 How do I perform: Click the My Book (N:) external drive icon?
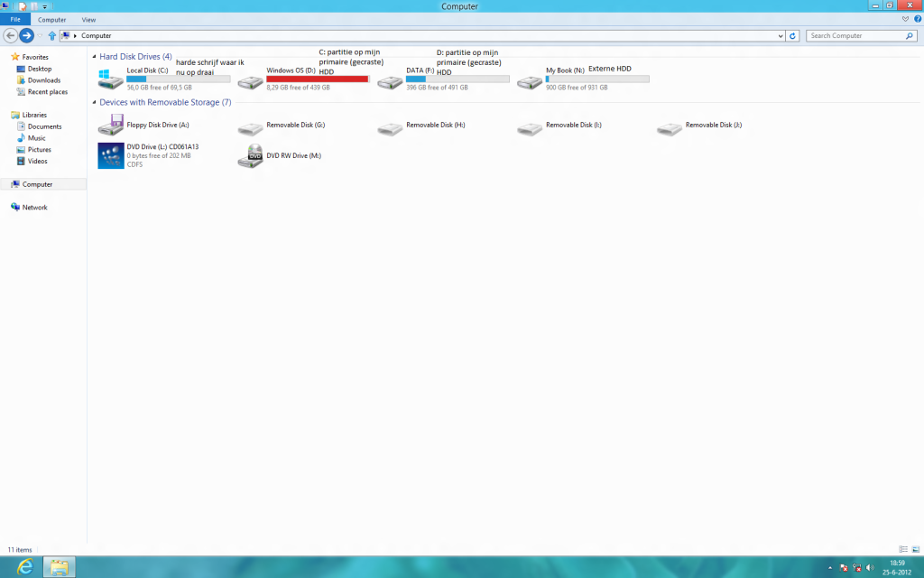[x=530, y=82]
